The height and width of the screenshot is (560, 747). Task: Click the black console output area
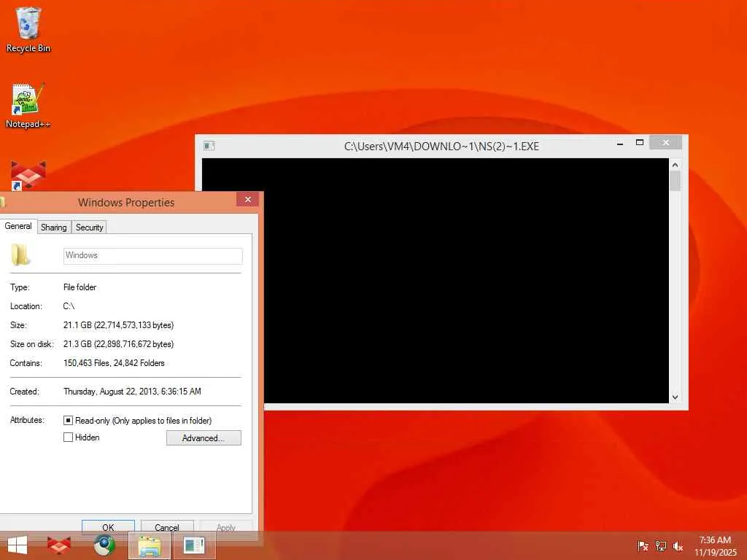pos(436,281)
